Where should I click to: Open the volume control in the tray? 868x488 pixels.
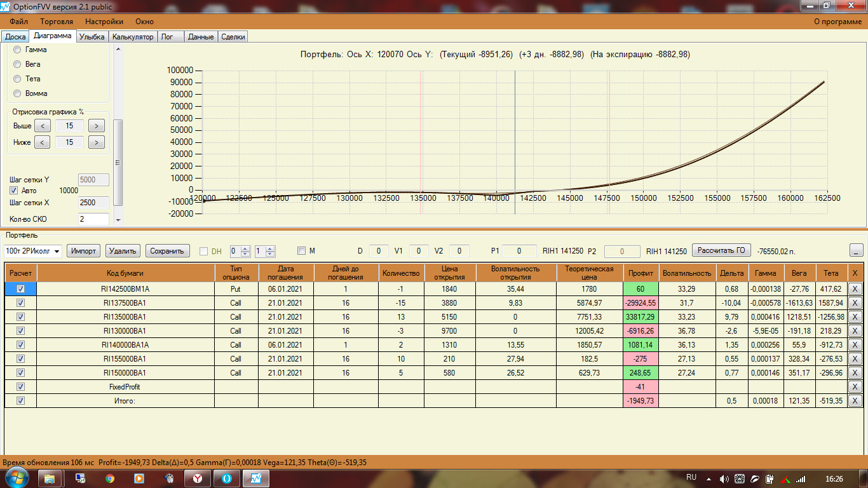tap(724, 478)
